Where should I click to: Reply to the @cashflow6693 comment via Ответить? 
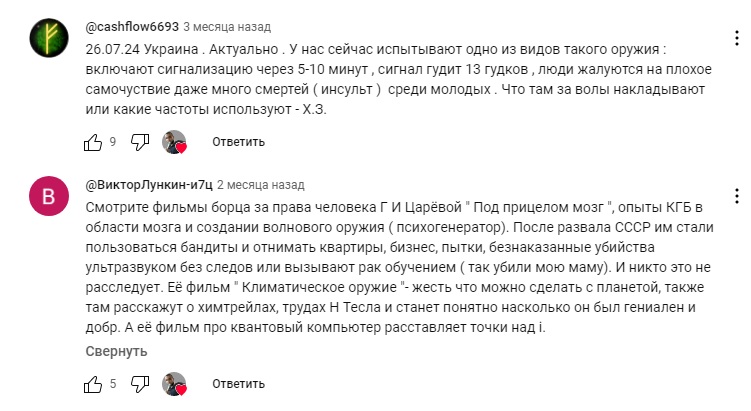click(x=239, y=142)
